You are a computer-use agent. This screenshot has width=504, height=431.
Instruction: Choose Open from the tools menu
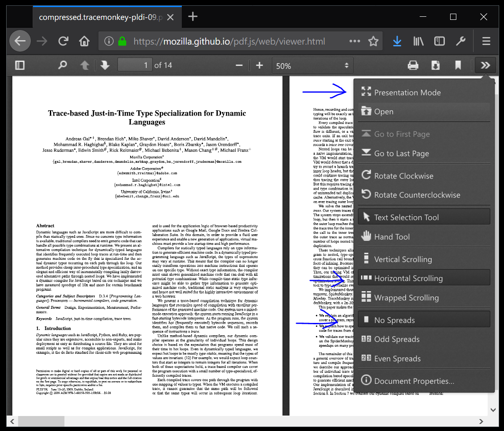(424, 112)
